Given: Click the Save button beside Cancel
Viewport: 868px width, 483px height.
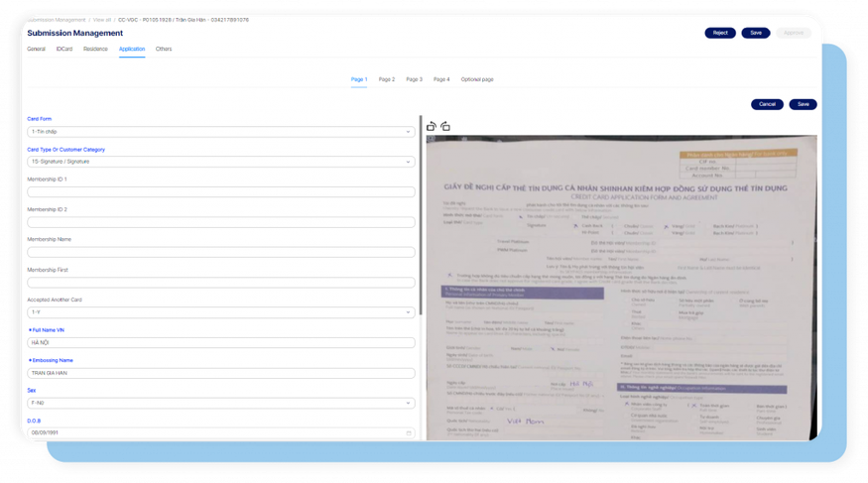Looking at the screenshot, I should click(803, 104).
